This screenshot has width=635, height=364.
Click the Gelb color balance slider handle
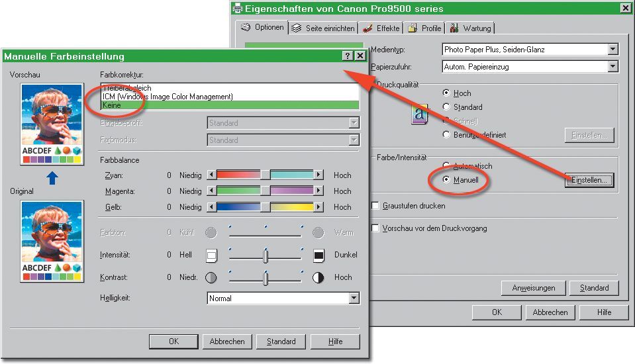[x=266, y=207]
